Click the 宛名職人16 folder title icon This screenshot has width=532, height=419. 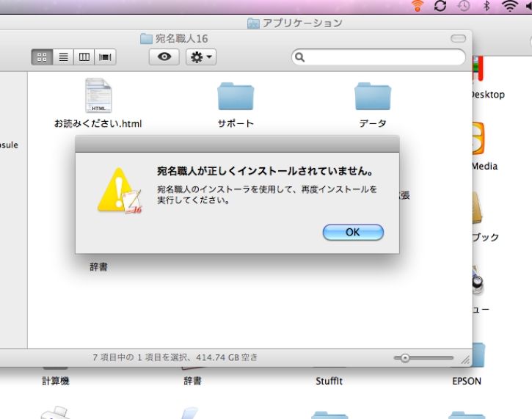[146, 39]
